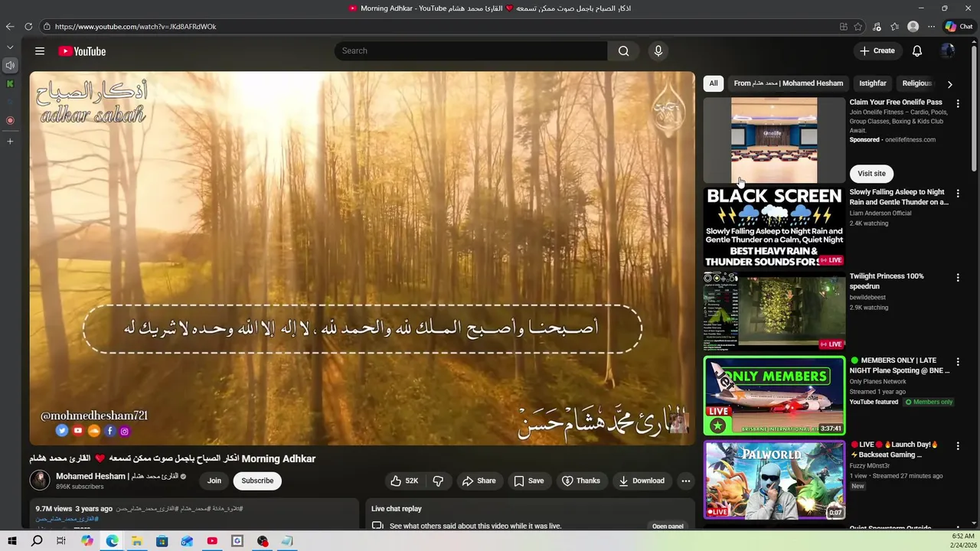980x551 pixels.
Task: Share this video
Action: [479, 481]
